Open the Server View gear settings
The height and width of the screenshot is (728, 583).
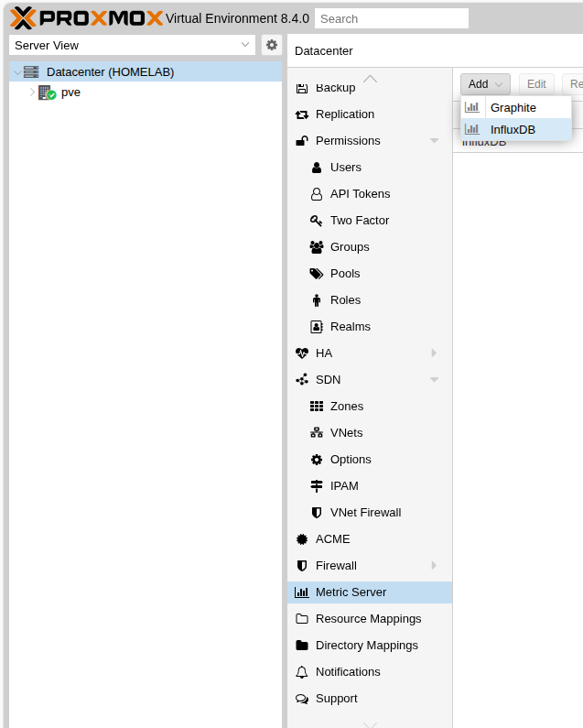(x=272, y=45)
